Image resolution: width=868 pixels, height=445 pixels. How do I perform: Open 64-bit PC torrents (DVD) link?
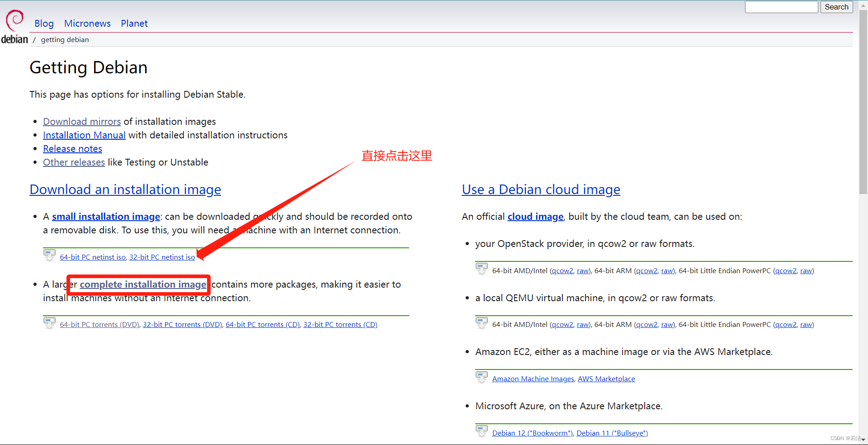pyautogui.click(x=99, y=325)
